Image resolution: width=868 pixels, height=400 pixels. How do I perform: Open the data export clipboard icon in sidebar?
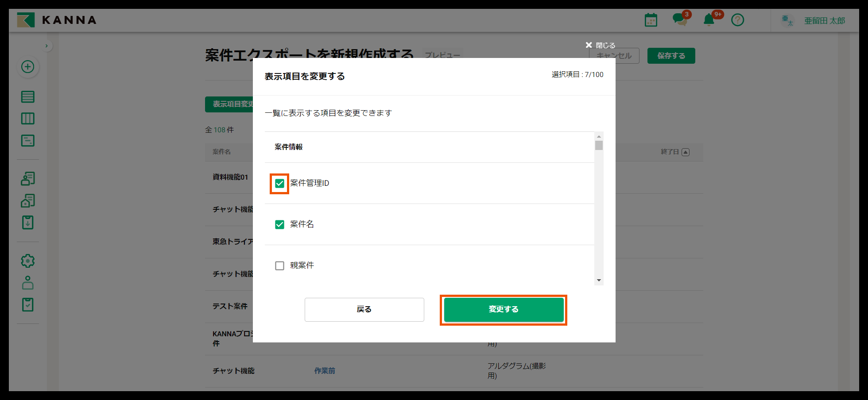[27, 223]
